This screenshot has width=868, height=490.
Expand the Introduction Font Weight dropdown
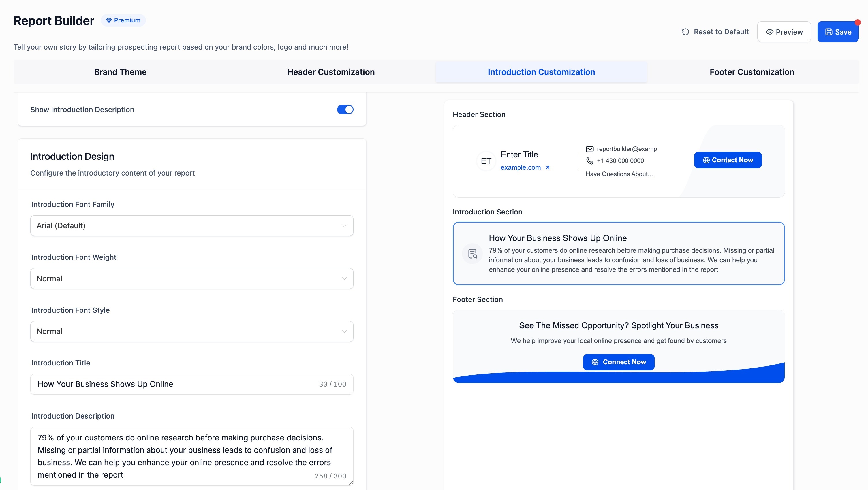point(192,278)
